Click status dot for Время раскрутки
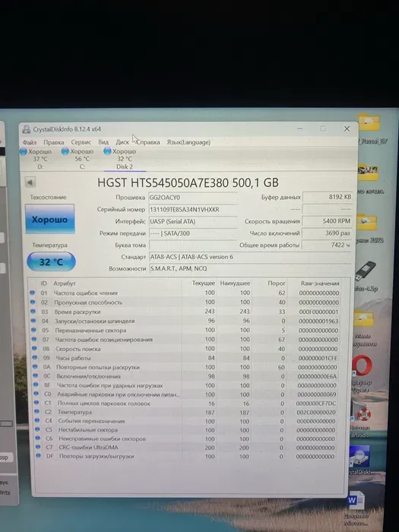This screenshot has height=532, width=399. tap(33, 311)
